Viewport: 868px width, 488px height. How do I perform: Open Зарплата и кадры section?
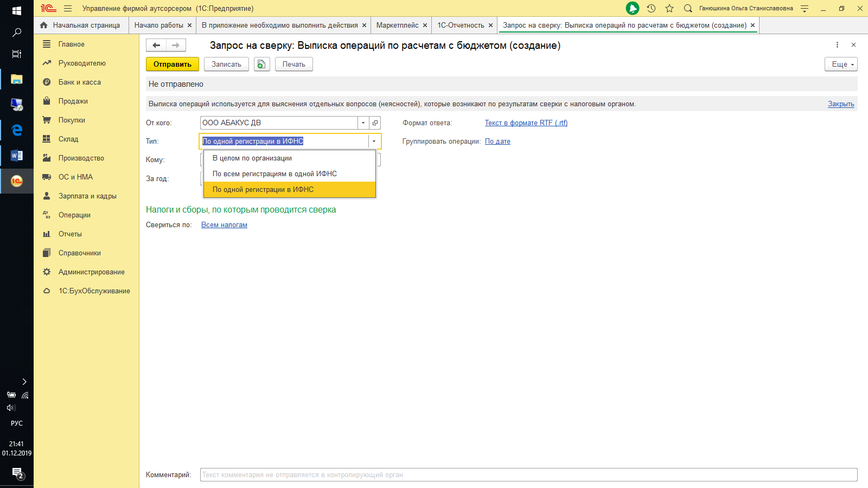pyautogui.click(x=87, y=196)
